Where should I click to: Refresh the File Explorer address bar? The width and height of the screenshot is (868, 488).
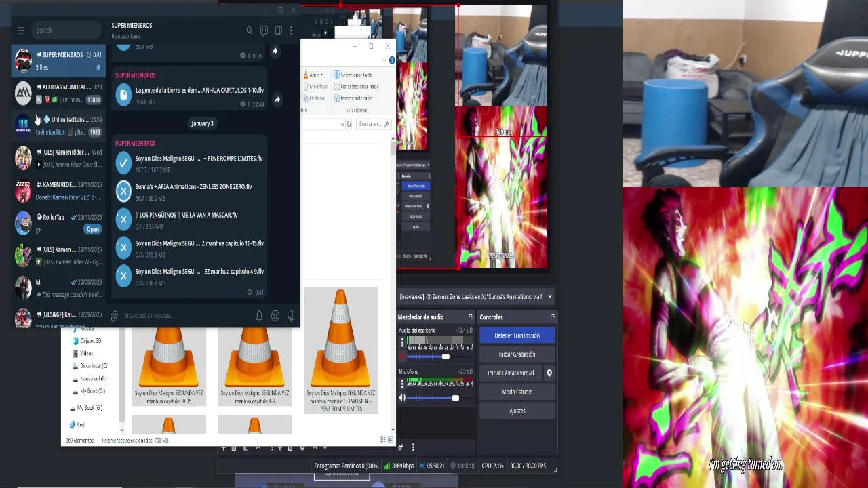349,124
